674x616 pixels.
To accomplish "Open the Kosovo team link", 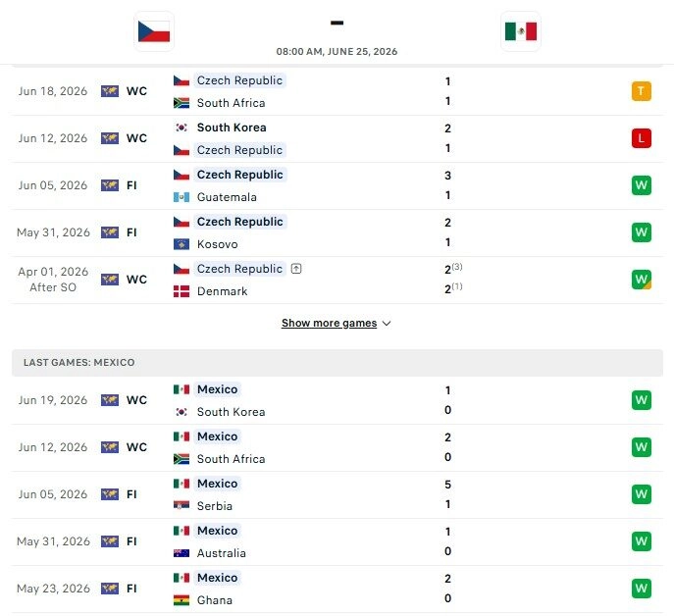I will point(217,244).
